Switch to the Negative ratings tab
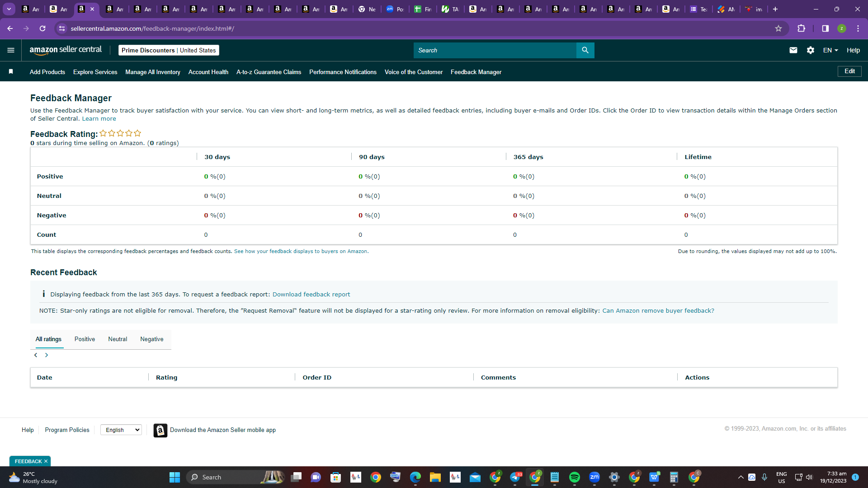The width and height of the screenshot is (868, 488). 152,339
